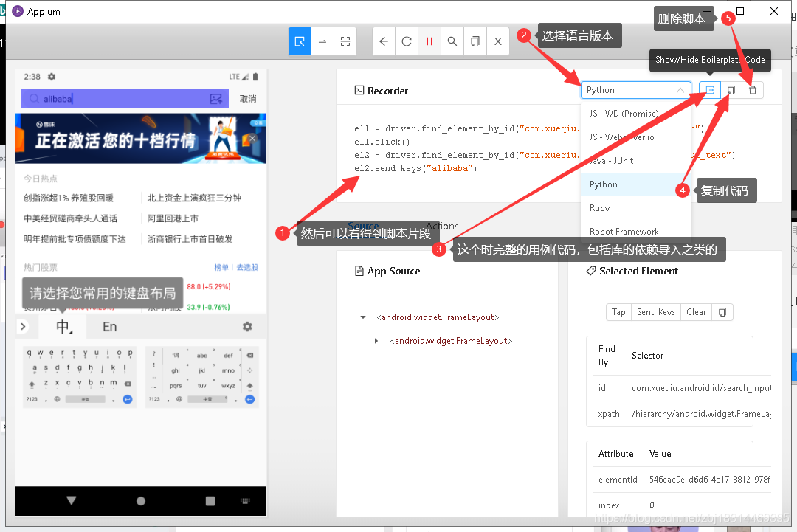Screen dimensions: 797x532
Task: Activate Select Elements mode icon
Action: tap(300, 41)
